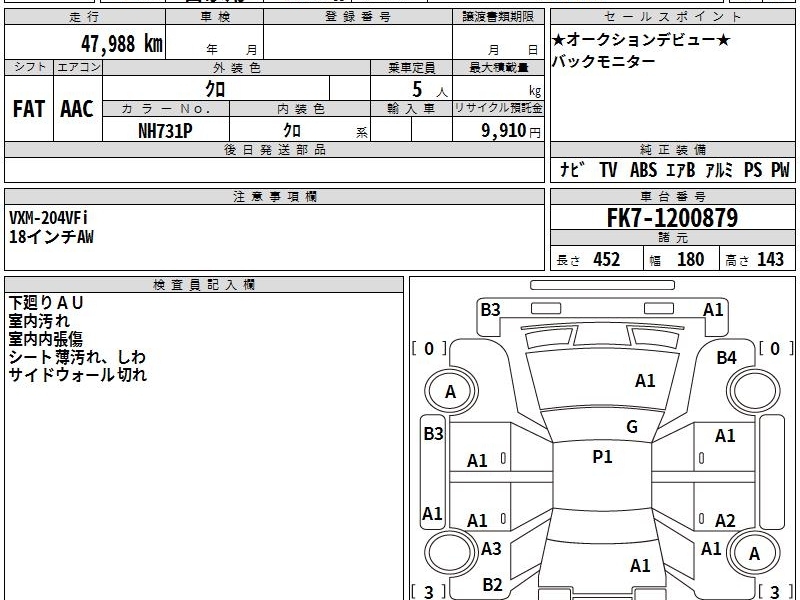This screenshot has height=600, width=800.
Task: Select the ★オークションデビュー★ sales point line
Action: pos(641,39)
